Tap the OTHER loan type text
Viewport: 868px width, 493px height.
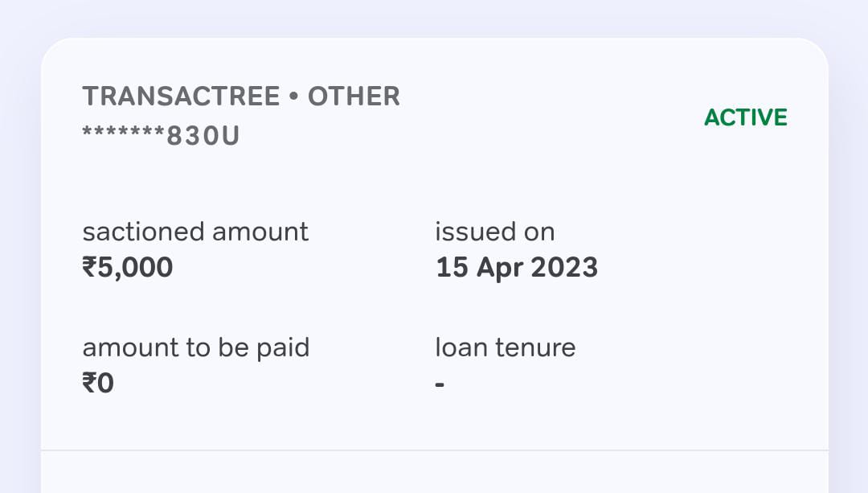tap(354, 97)
